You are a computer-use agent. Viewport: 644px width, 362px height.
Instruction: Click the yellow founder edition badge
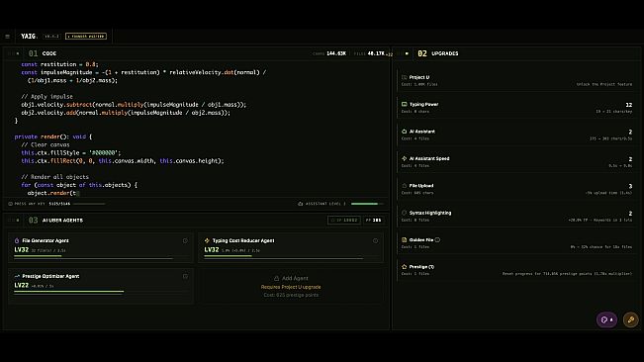(x=86, y=37)
